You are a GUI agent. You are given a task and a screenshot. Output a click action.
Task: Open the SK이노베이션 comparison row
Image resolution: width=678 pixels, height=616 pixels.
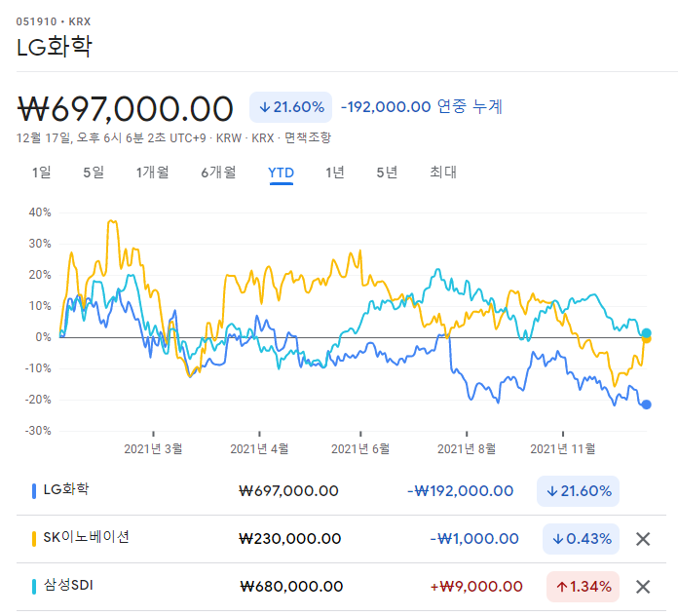tap(341, 539)
